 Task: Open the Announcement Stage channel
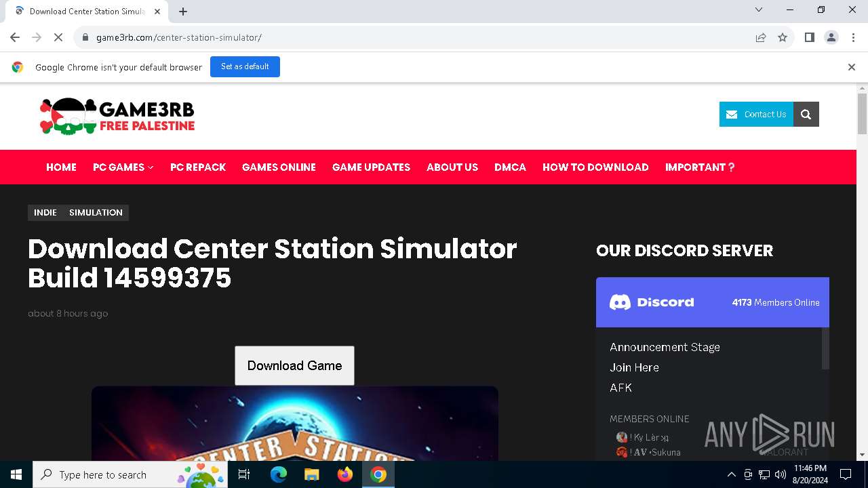point(665,347)
